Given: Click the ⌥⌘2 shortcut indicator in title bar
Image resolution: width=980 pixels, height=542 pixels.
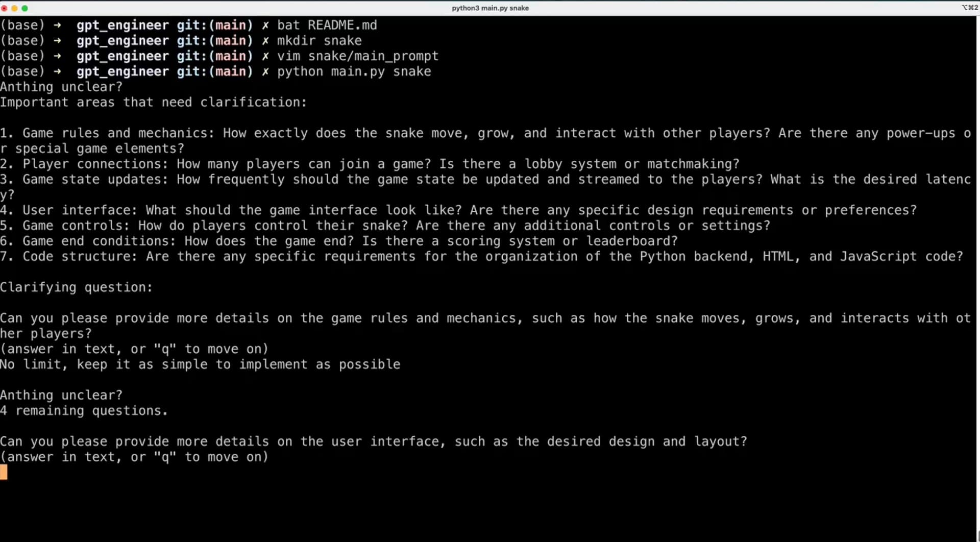Looking at the screenshot, I should 969,8.
